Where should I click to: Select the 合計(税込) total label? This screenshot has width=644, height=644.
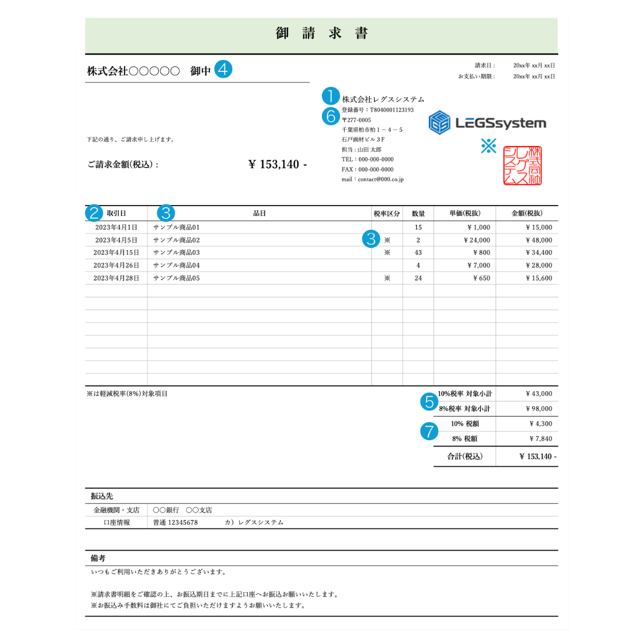[x=465, y=457]
